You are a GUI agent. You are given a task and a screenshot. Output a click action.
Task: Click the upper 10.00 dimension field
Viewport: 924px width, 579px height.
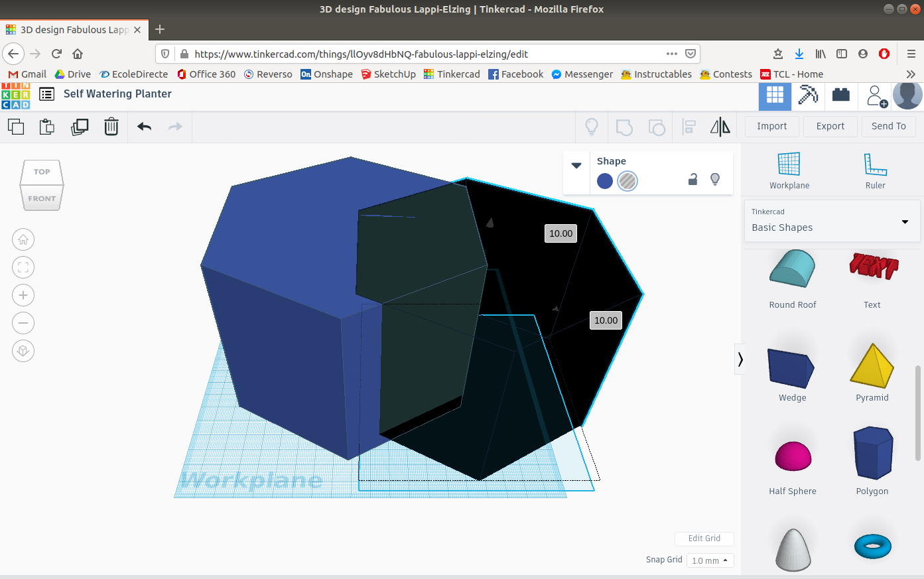pyautogui.click(x=561, y=233)
